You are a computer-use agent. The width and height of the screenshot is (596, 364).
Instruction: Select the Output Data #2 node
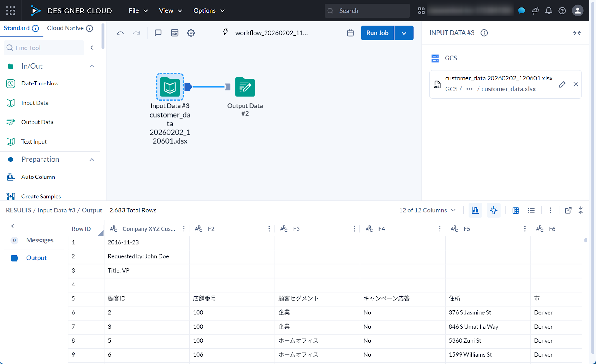[x=245, y=87]
